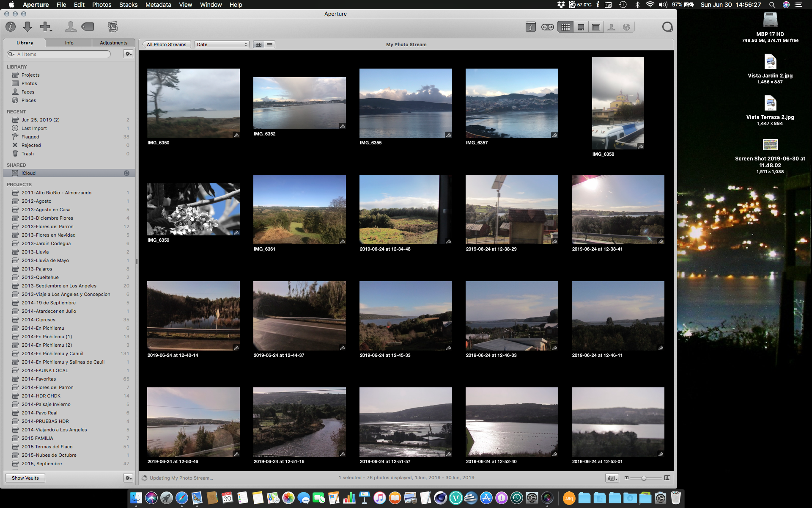Image resolution: width=812 pixels, height=508 pixels.
Task: Switch to Viewer-only mode icon
Action: click(596, 28)
